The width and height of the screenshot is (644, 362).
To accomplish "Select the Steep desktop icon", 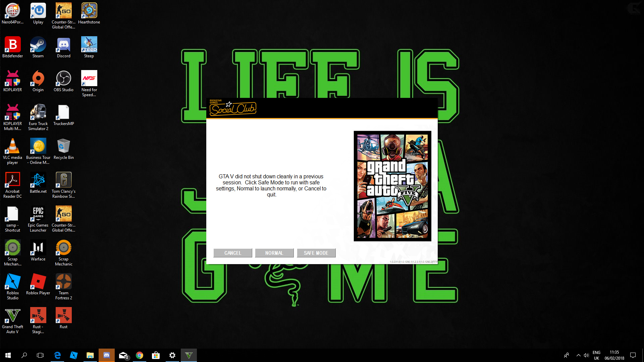I will coord(89,48).
